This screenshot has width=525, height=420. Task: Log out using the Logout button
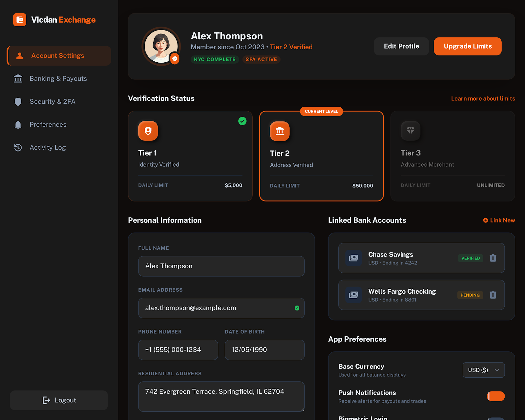click(59, 400)
